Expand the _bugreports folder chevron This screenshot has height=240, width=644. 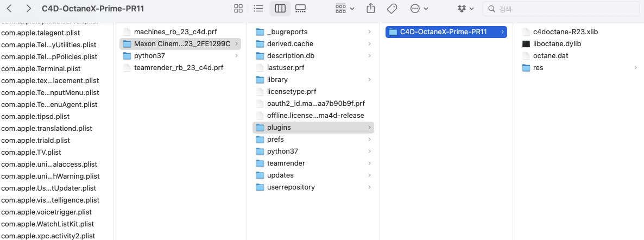370,31
